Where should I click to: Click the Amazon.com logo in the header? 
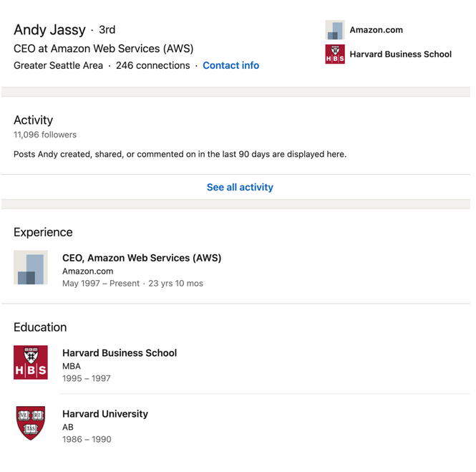(335, 30)
